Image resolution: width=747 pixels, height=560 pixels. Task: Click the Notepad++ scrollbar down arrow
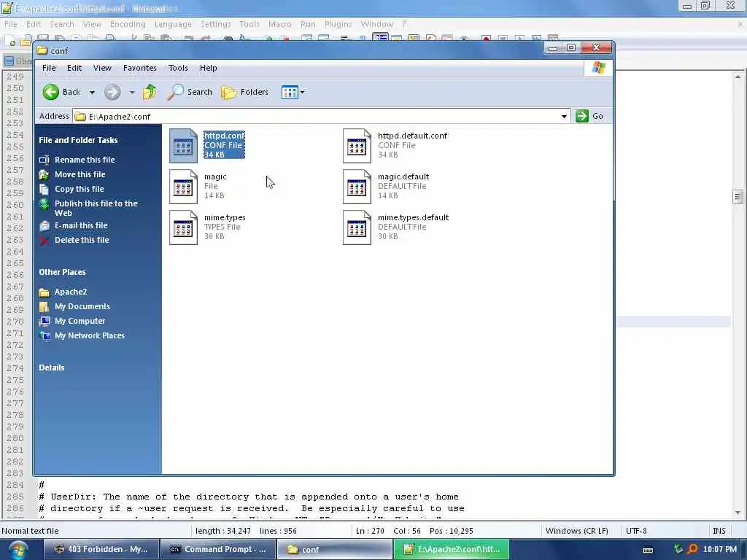click(738, 513)
